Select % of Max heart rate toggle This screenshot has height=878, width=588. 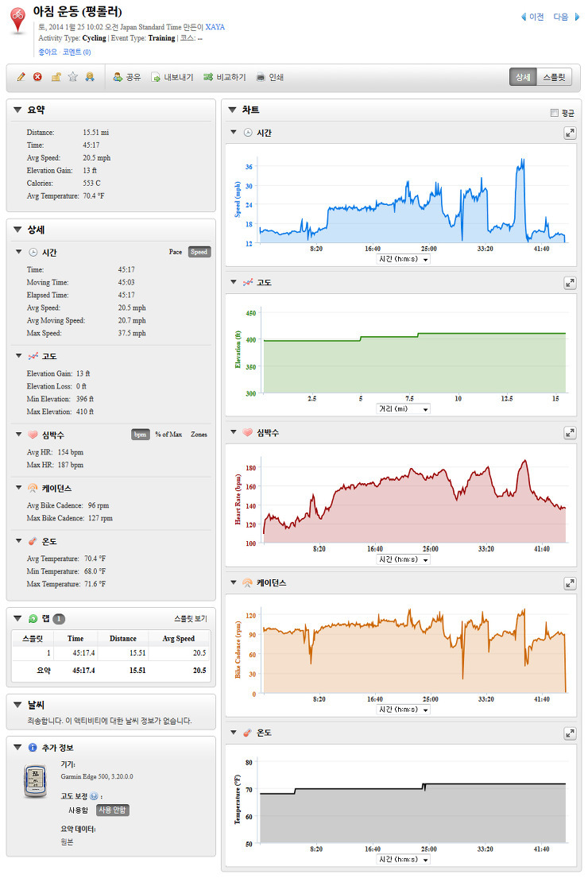[x=168, y=435]
